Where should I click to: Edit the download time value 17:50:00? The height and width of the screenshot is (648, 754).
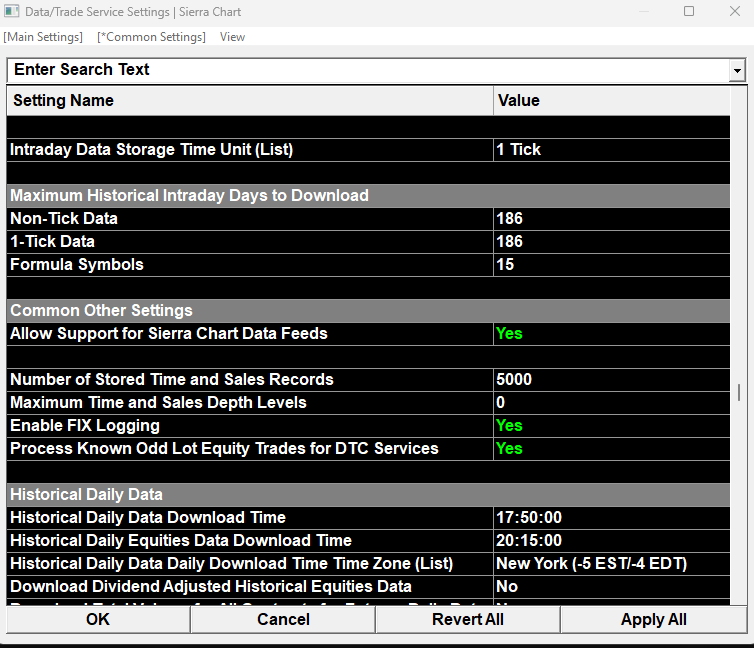pos(612,518)
